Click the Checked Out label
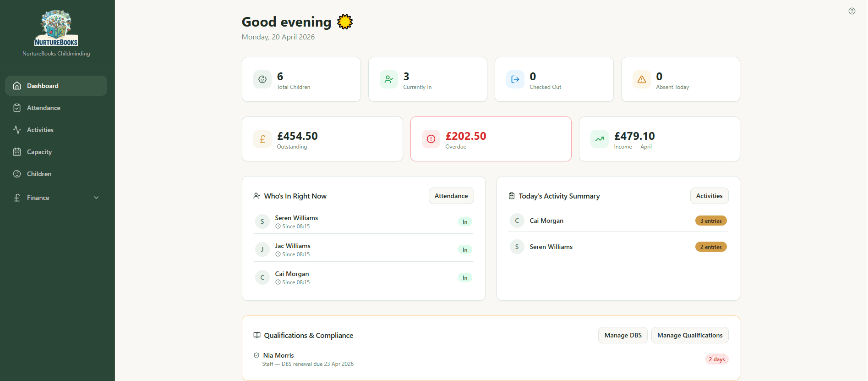Screen dimensions: 868x381 point(546,87)
